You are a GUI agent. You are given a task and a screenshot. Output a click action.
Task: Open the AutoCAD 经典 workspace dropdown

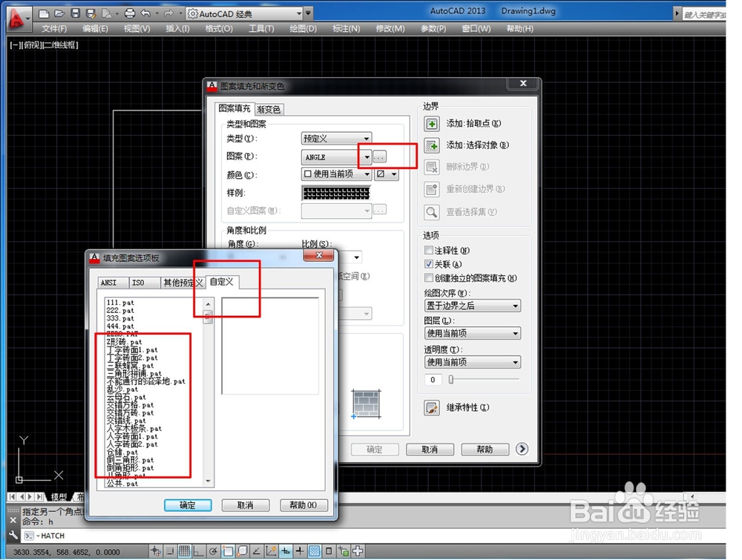[245, 13]
